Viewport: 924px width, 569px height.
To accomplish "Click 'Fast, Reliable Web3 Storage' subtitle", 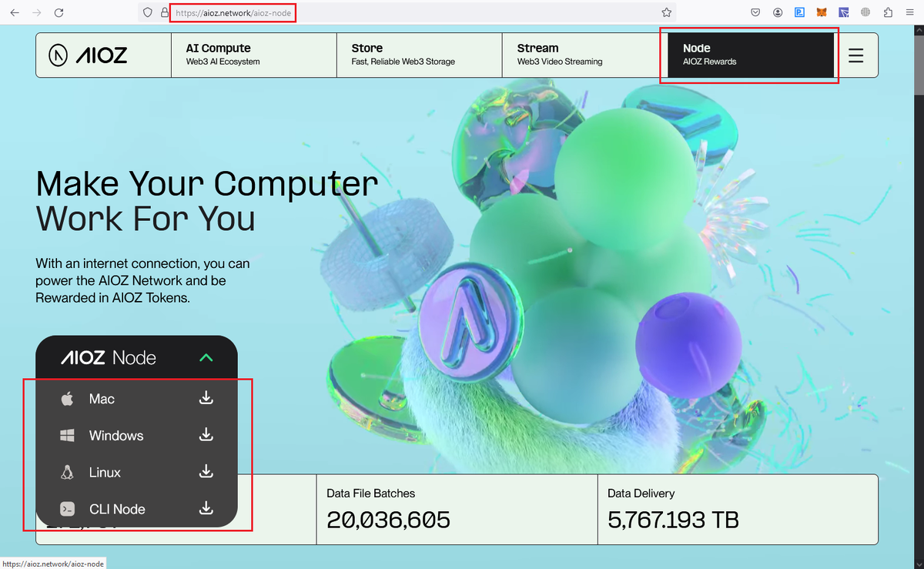I will coord(403,62).
